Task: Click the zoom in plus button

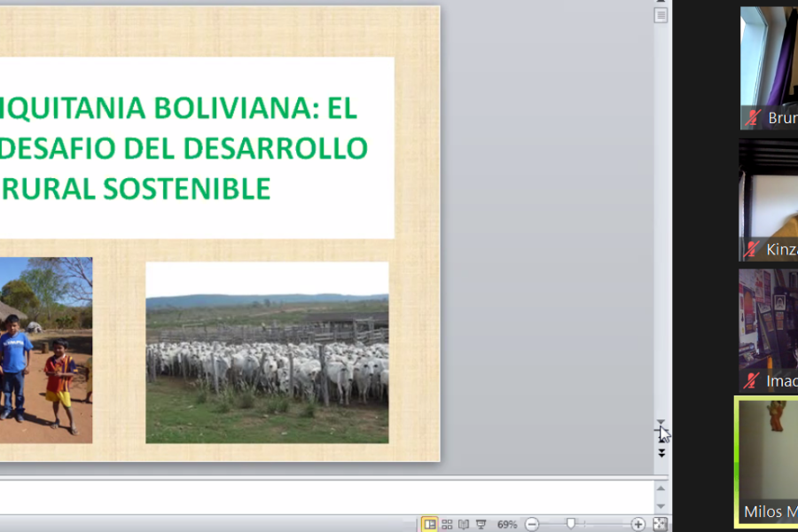Action: (638, 524)
